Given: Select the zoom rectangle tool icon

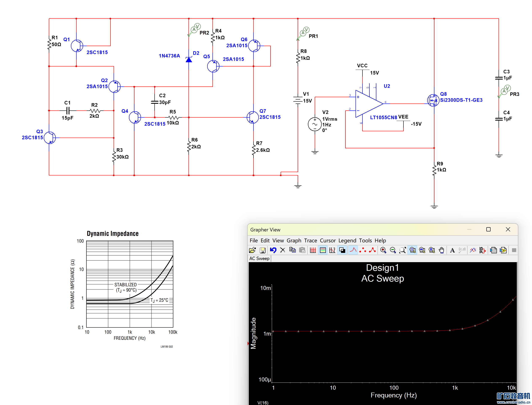Looking at the screenshot, I should tap(413, 250).
